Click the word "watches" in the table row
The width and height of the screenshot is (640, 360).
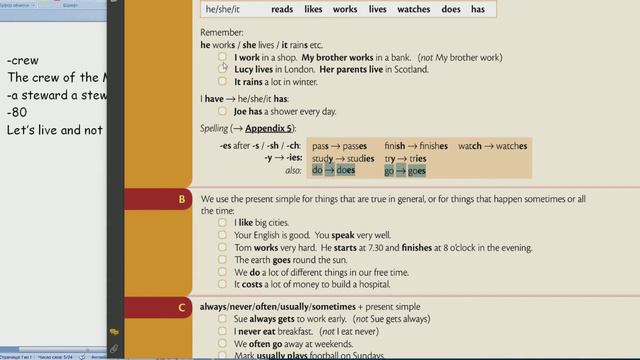pyautogui.click(x=413, y=9)
